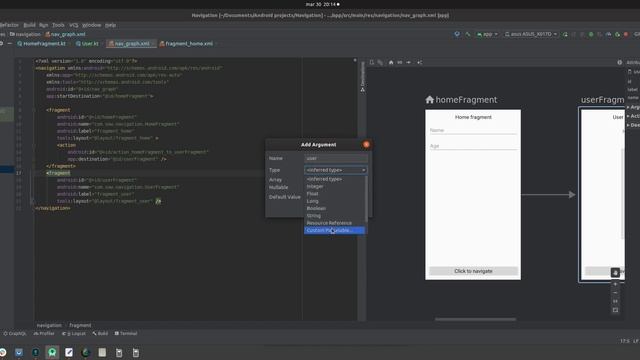Click Click to navigate button in homeFragment preview
This screenshot has height=360, width=640.
pos(473,271)
